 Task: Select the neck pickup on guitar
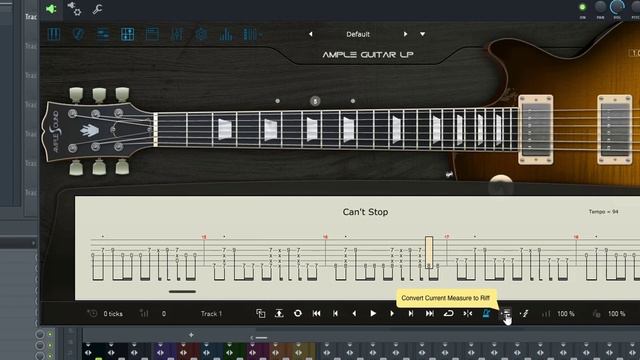pyautogui.click(x=536, y=129)
